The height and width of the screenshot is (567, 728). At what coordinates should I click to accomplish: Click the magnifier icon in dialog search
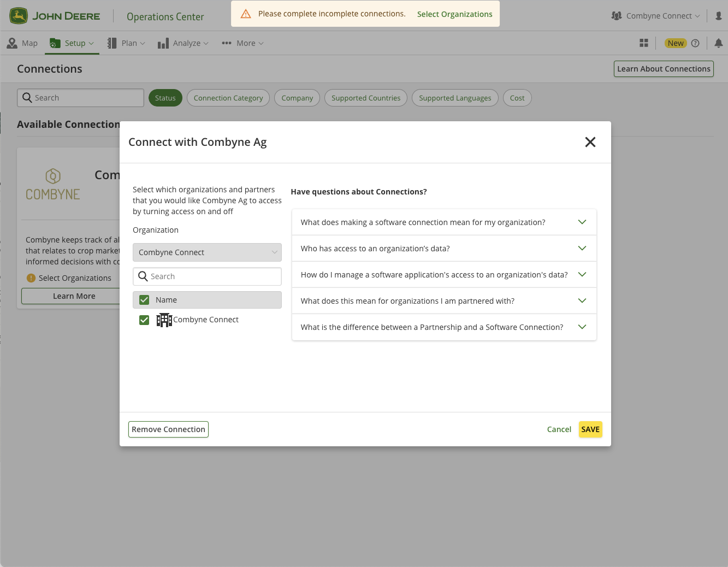pos(143,276)
